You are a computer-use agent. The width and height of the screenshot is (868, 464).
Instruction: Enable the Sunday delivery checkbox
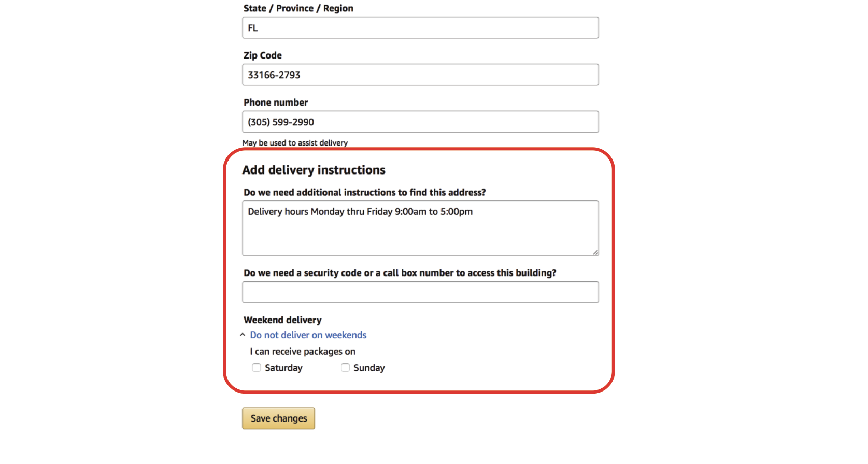point(345,368)
